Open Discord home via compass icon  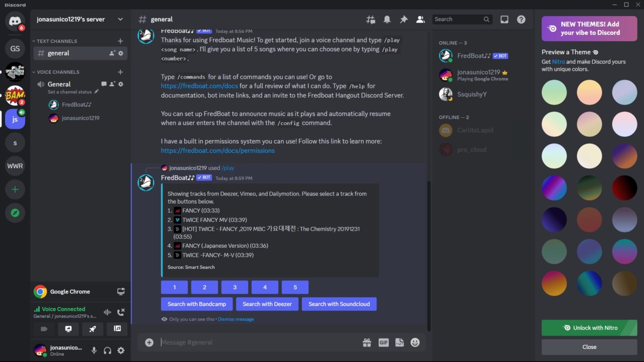pos(15,213)
